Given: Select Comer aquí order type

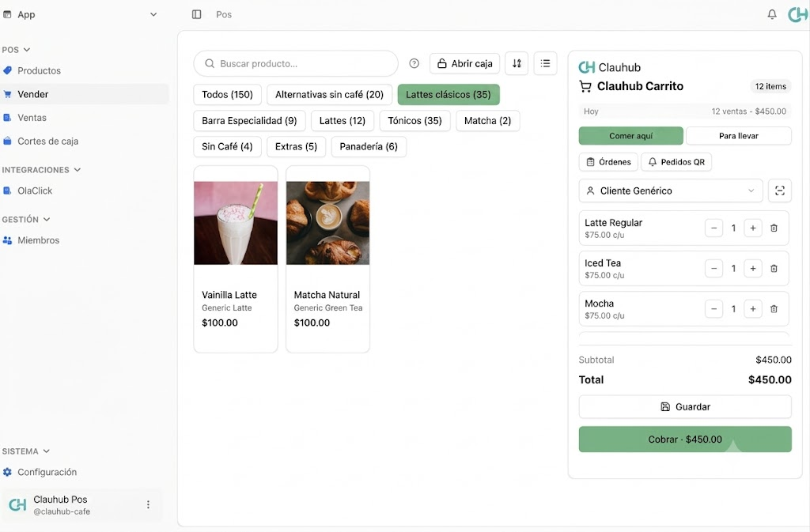Looking at the screenshot, I should [x=630, y=136].
